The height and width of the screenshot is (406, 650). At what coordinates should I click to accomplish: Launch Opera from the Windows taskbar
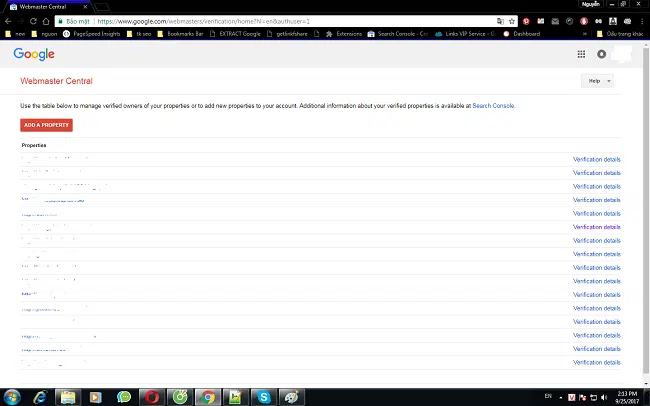point(152,397)
